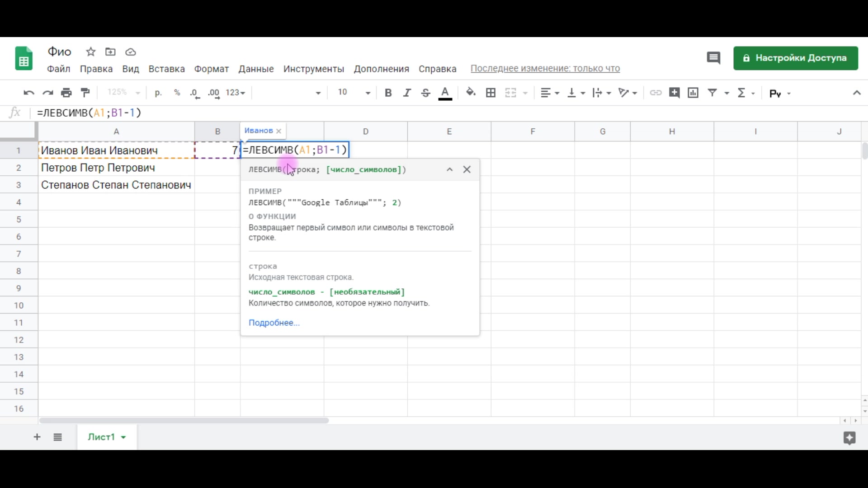Click the print icon in toolbar

click(x=66, y=93)
